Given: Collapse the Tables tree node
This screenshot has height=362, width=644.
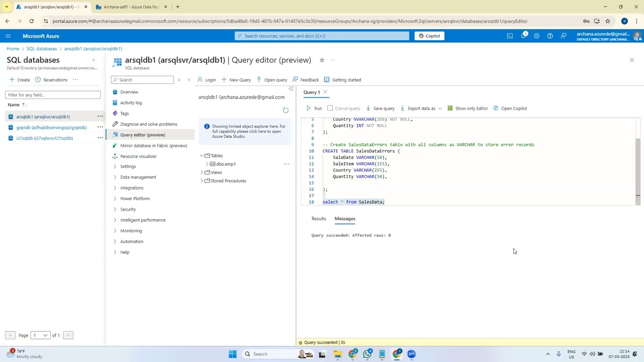Looking at the screenshot, I should click(202, 156).
